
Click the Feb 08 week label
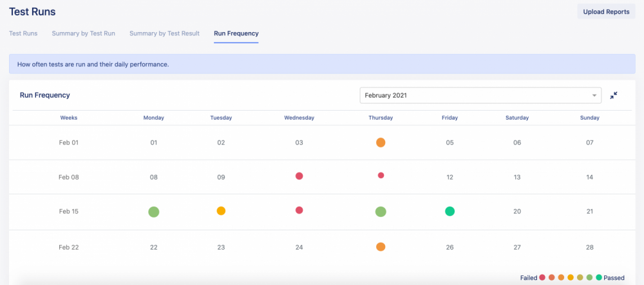pos(69,177)
